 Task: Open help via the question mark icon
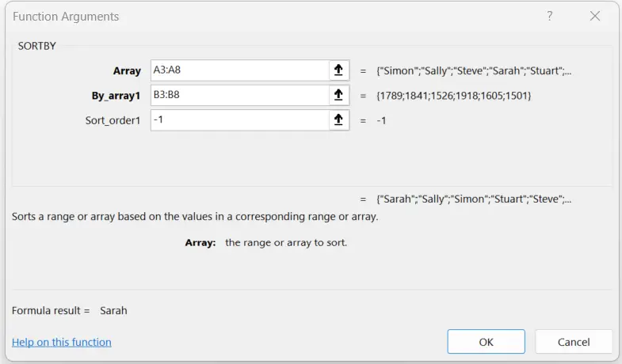pyautogui.click(x=549, y=17)
